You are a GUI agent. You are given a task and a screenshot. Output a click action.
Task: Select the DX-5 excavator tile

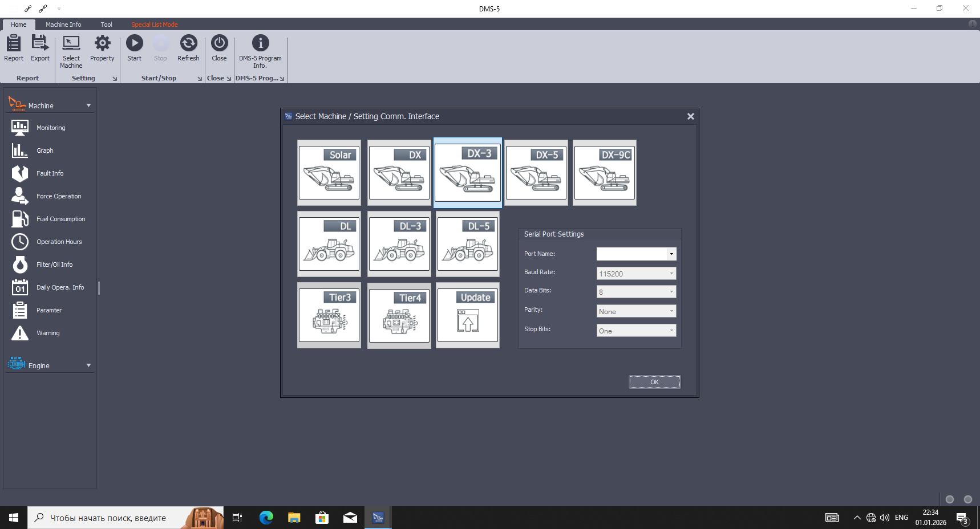pos(536,173)
